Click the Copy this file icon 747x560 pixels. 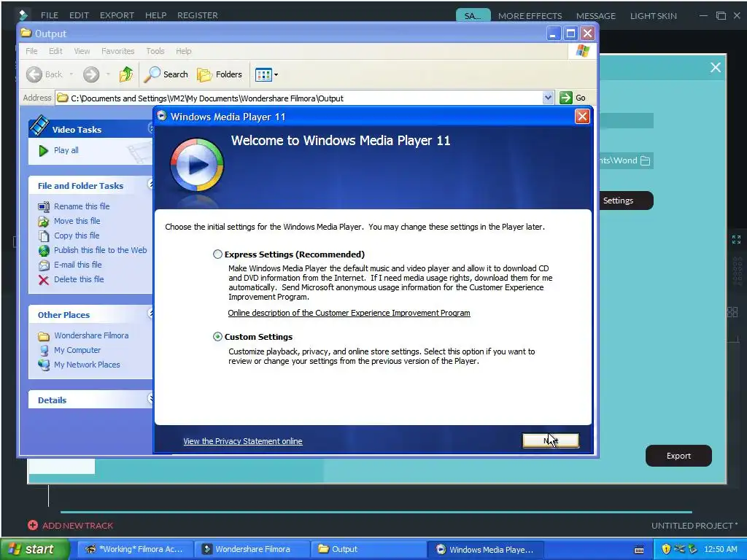[x=43, y=236]
